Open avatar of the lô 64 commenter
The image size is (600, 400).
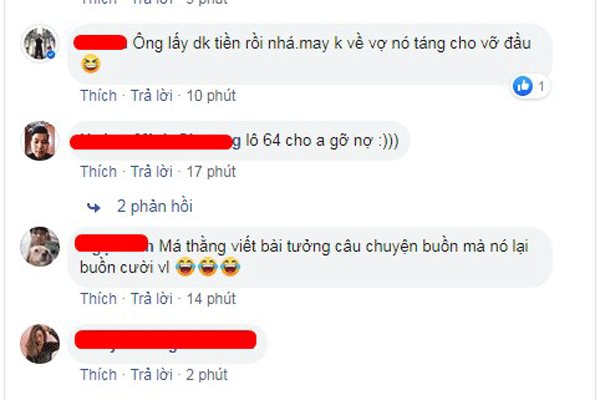[40, 140]
